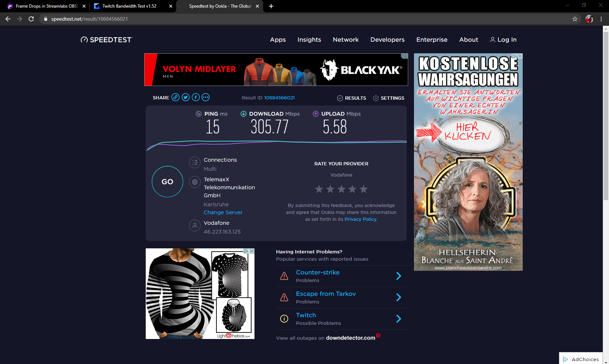Rate provider with second star

pyautogui.click(x=330, y=189)
